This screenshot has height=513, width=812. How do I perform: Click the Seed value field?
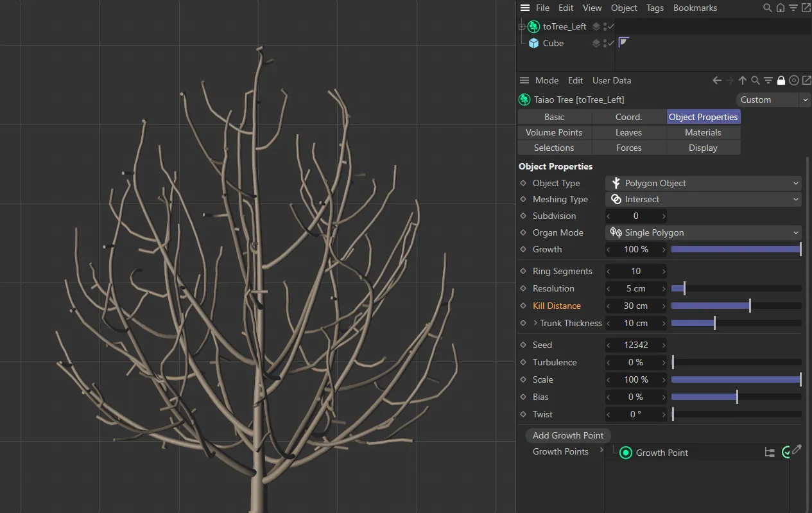tap(635, 345)
